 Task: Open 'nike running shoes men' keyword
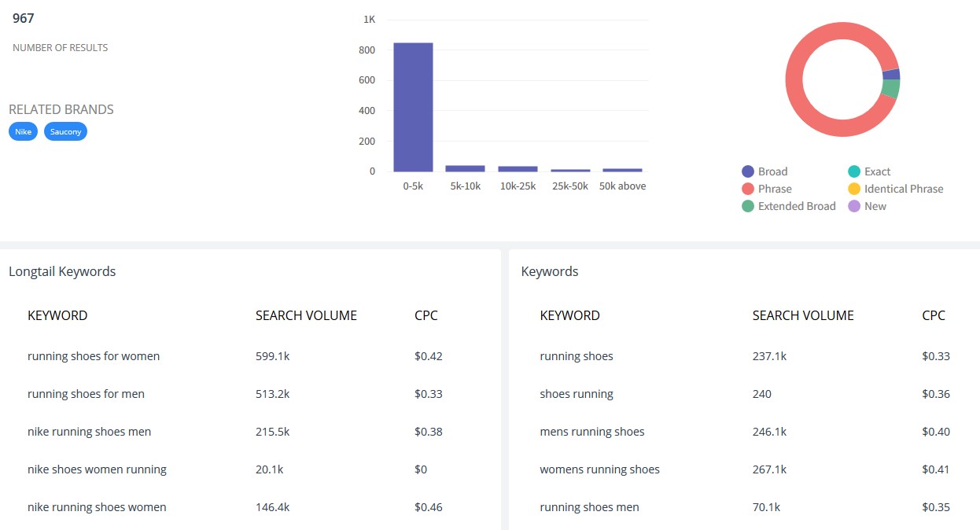click(89, 432)
